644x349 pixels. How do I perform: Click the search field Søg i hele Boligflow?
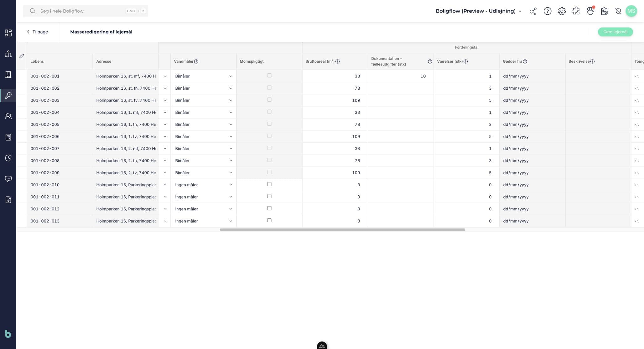click(x=86, y=11)
